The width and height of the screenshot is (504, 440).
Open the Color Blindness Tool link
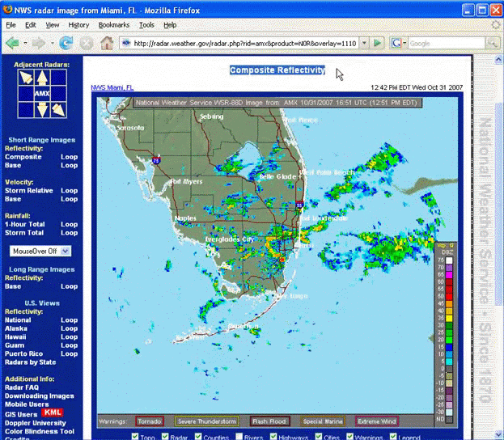40,431
